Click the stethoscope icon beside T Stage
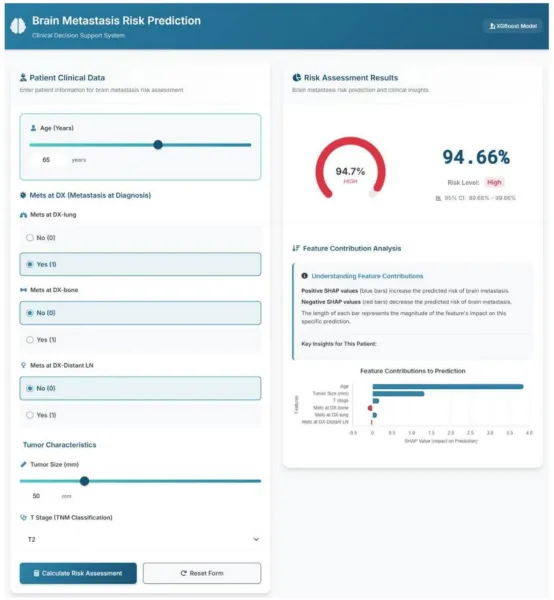Image resolution: width=554 pixels, height=600 pixels. tap(23, 517)
